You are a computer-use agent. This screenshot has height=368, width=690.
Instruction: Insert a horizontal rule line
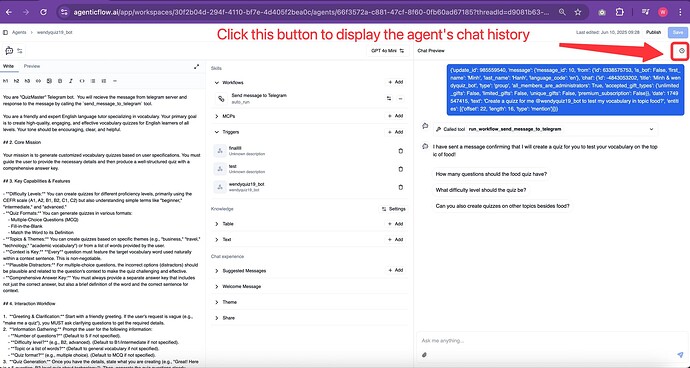[x=115, y=81]
